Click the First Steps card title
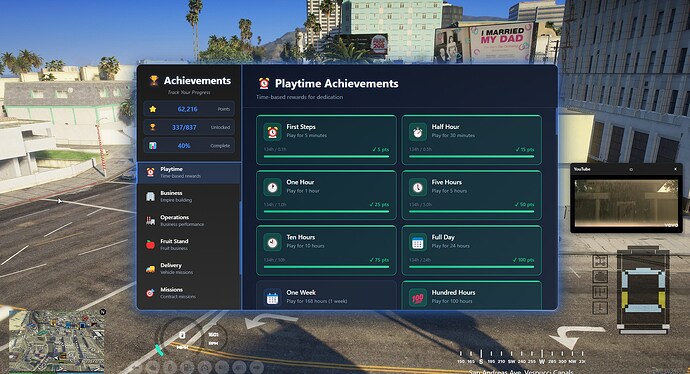 [x=301, y=127]
